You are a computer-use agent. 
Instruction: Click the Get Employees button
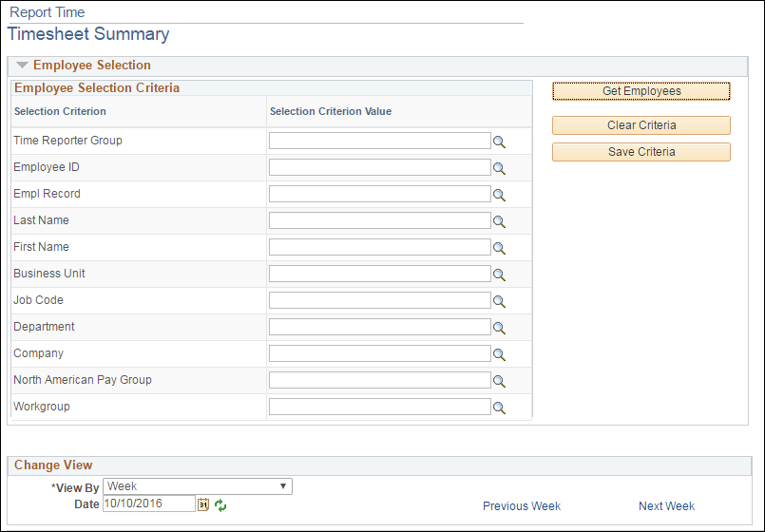click(x=641, y=91)
